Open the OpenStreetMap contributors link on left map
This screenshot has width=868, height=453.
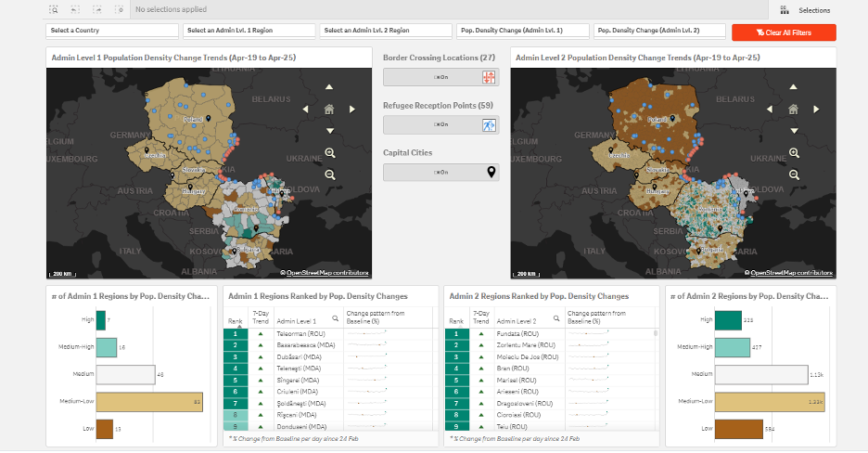327,273
